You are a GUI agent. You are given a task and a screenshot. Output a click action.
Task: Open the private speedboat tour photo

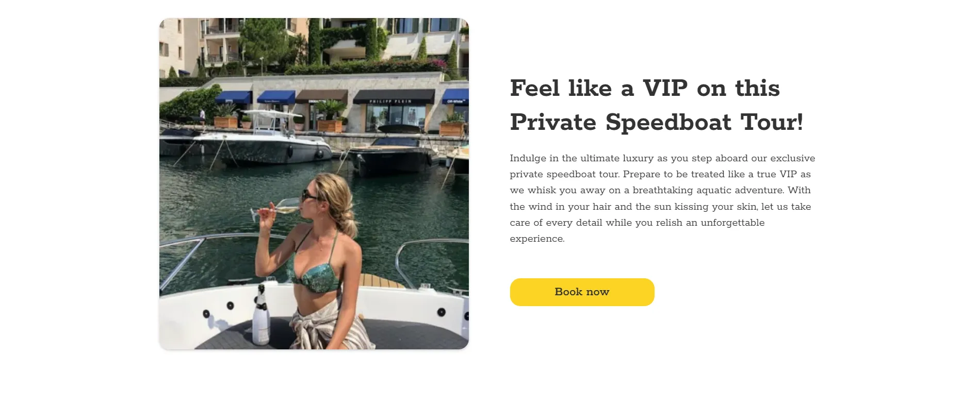(314, 183)
